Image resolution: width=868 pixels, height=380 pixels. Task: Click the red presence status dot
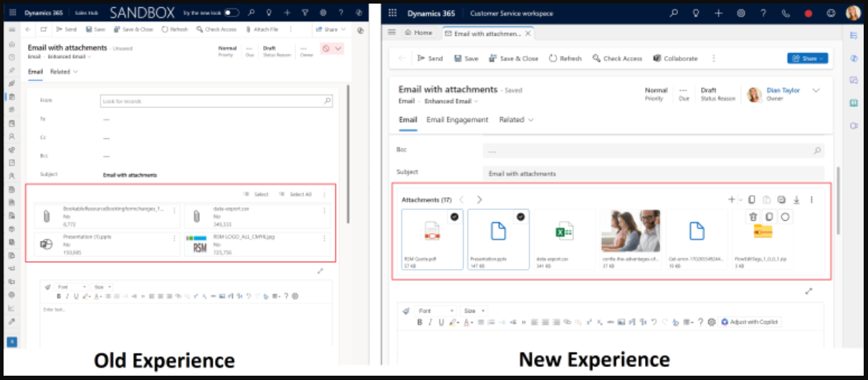[x=809, y=13]
